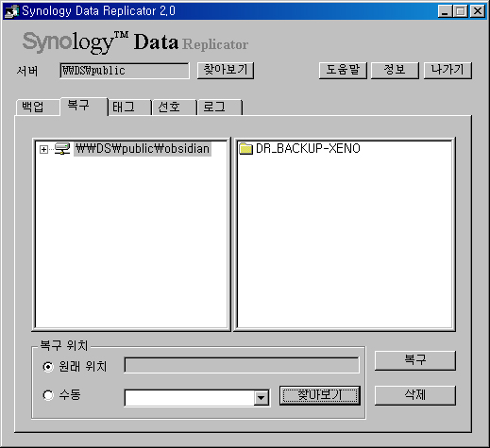The image size is (490, 448).
Task: Click the 서버 path input field
Action: 125,71
